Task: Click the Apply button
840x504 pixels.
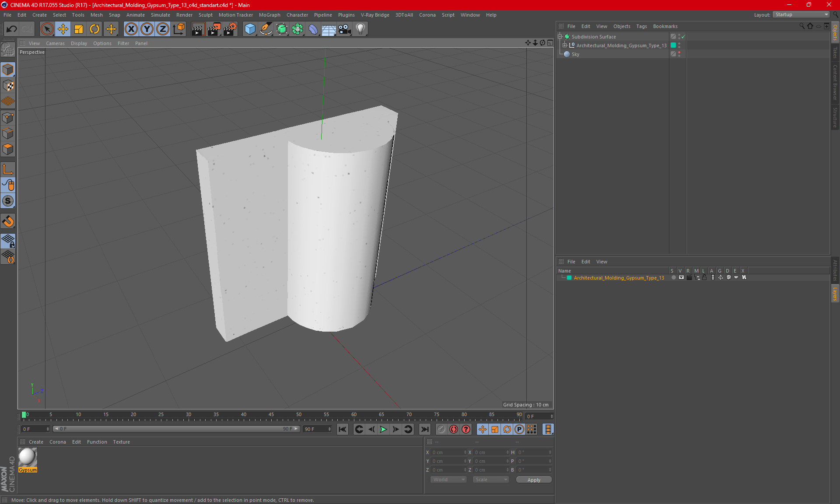Action: (x=534, y=480)
